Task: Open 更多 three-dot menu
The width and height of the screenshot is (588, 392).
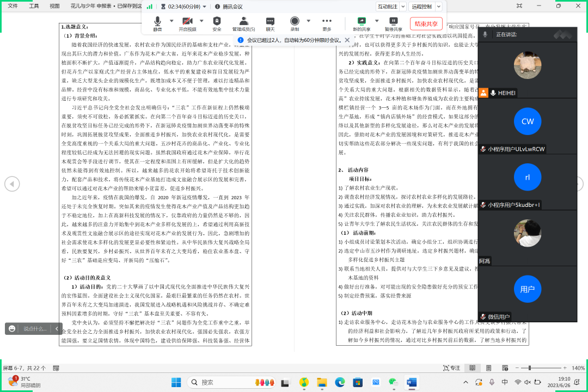Action: point(327,23)
